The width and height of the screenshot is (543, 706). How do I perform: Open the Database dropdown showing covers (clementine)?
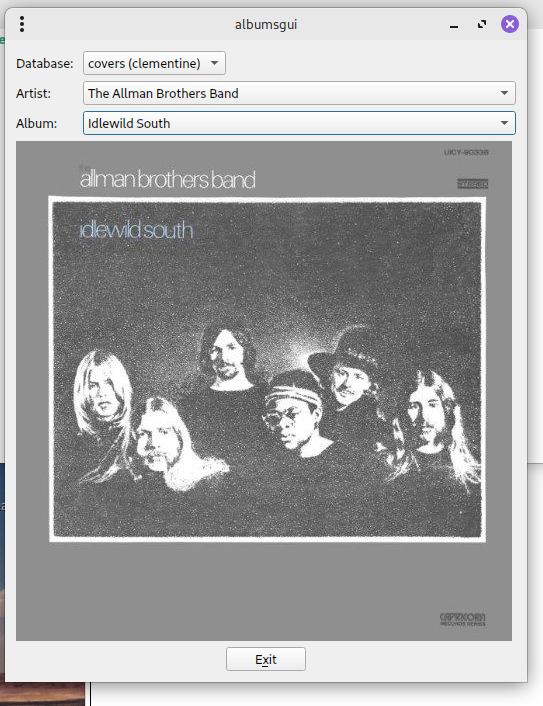coord(154,63)
